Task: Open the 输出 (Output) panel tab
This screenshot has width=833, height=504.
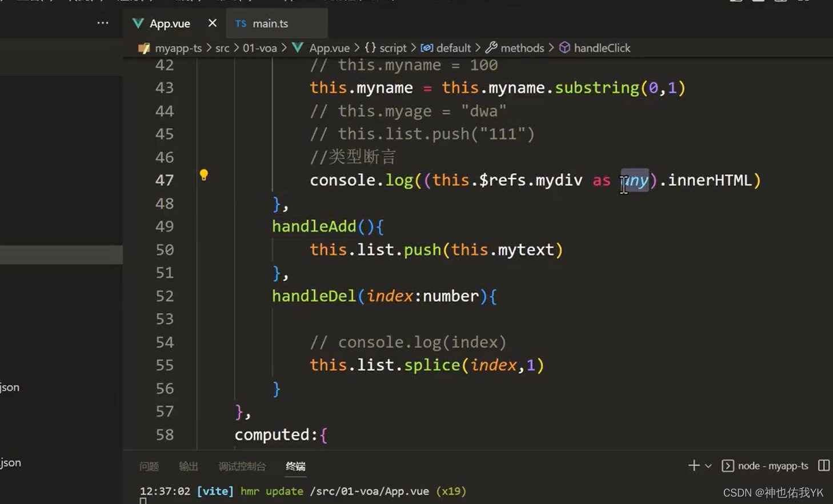Action: tap(189, 466)
